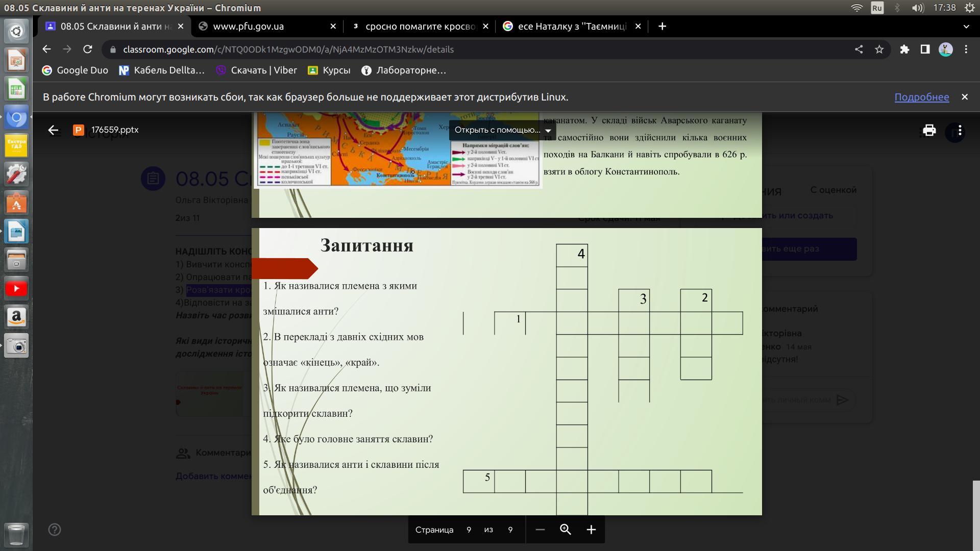Toggle the browser side panel

coord(925,49)
